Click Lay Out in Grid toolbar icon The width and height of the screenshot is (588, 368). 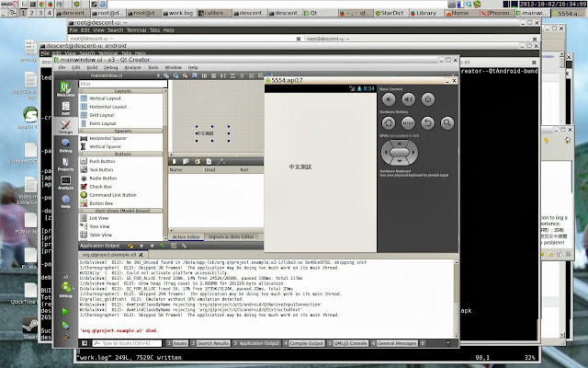pos(251,75)
